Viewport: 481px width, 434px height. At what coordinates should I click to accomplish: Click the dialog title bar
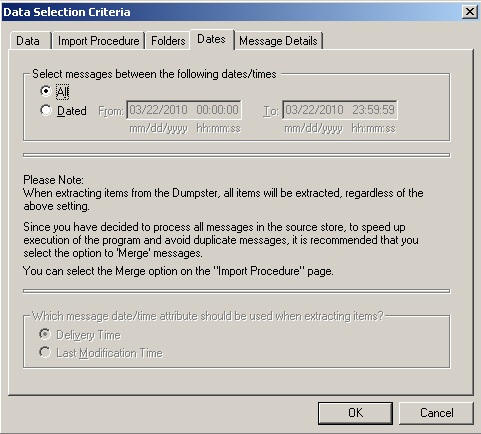230,12
